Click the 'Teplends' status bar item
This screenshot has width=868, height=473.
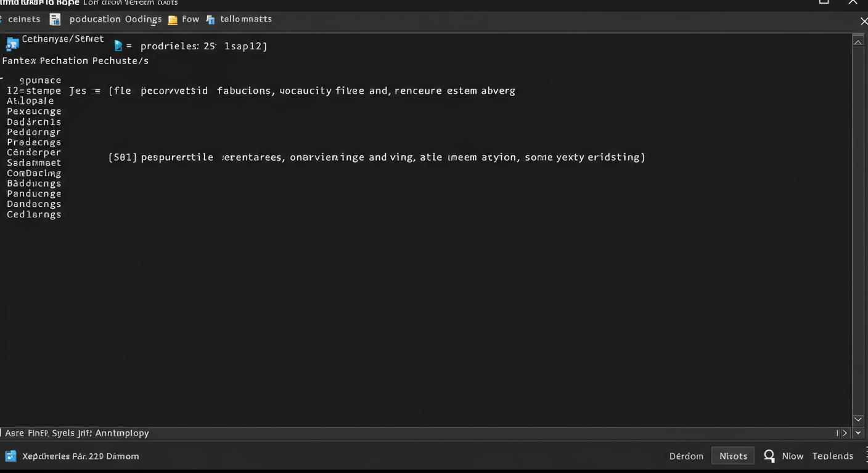click(832, 456)
